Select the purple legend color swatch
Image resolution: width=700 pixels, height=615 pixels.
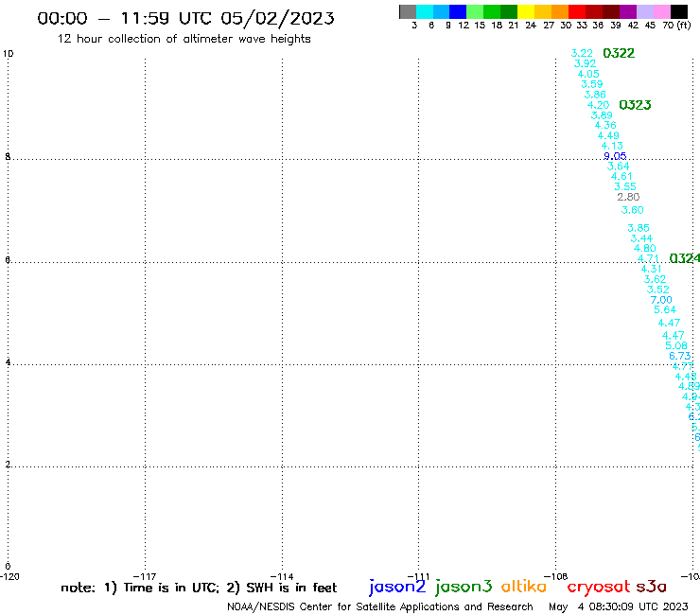tap(628, 11)
